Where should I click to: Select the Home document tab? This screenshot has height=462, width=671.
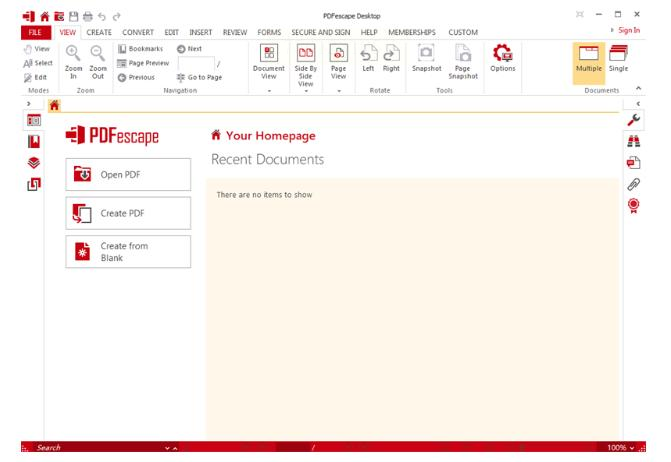[54, 105]
